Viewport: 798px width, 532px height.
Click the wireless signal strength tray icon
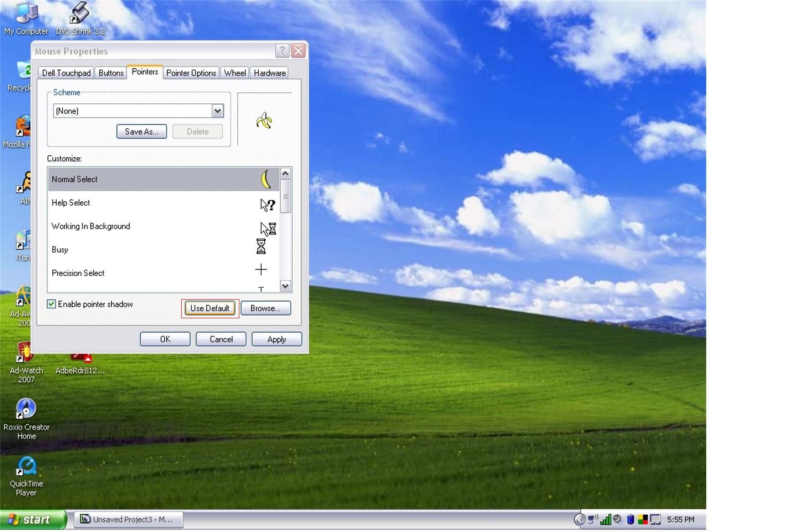pos(605,520)
